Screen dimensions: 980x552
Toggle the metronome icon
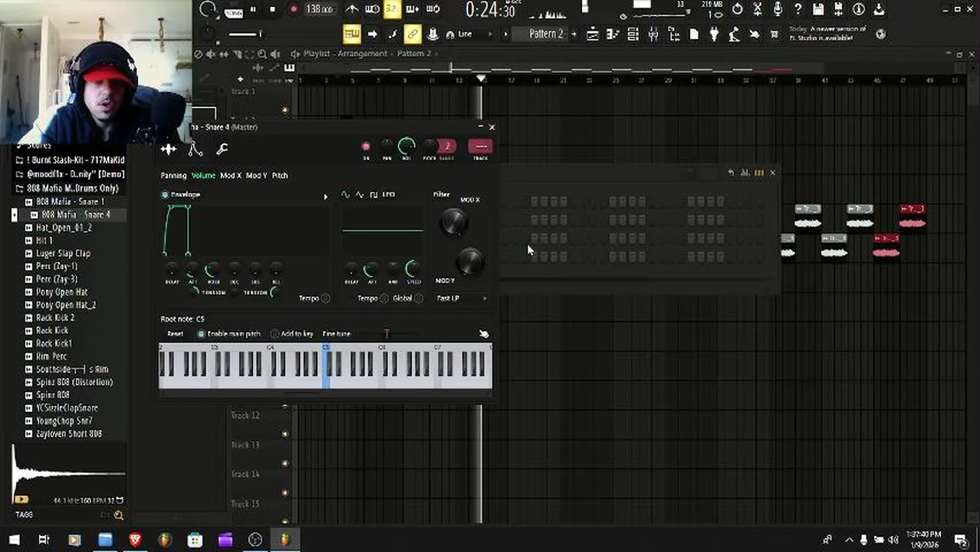(352, 9)
